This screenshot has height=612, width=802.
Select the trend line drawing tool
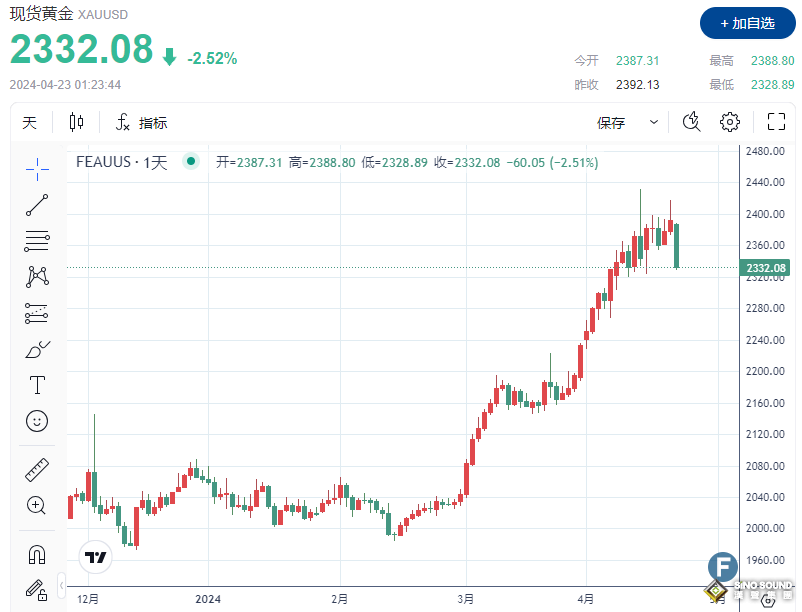(37, 205)
